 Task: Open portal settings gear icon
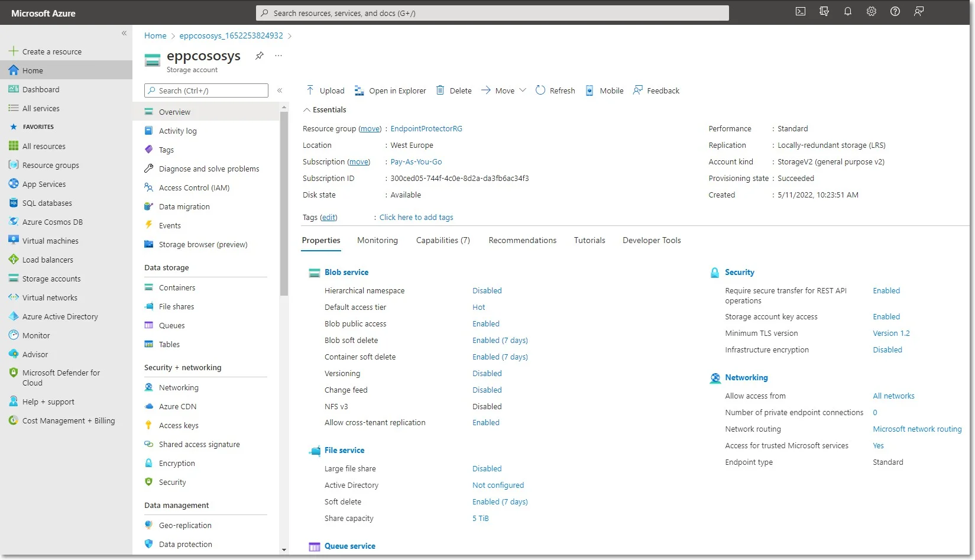872,11
